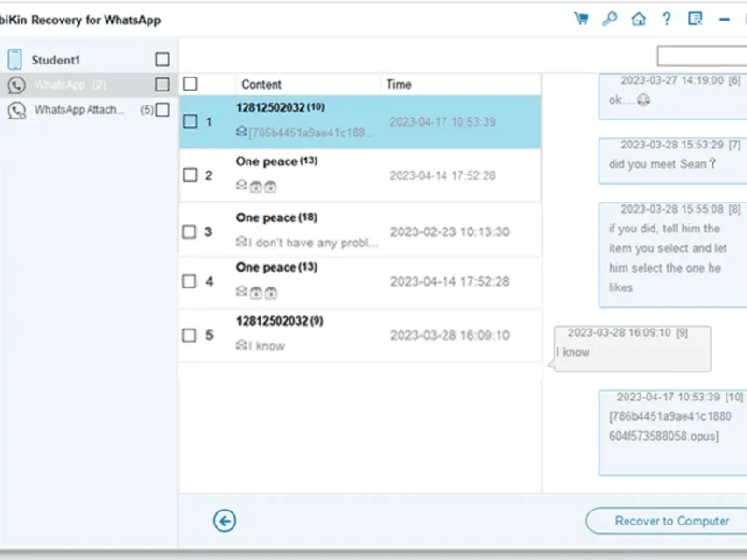Click the opus audio file message bubble
The image size is (747, 560).
pyautogui.click(x=672, y=432)
